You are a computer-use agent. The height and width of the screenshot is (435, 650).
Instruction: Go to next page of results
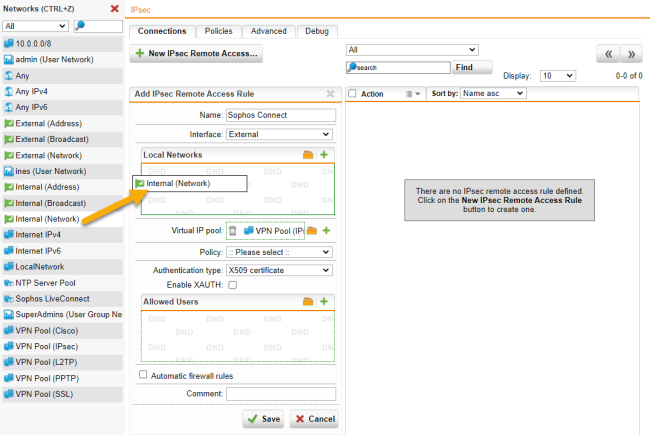click(631, 55)
